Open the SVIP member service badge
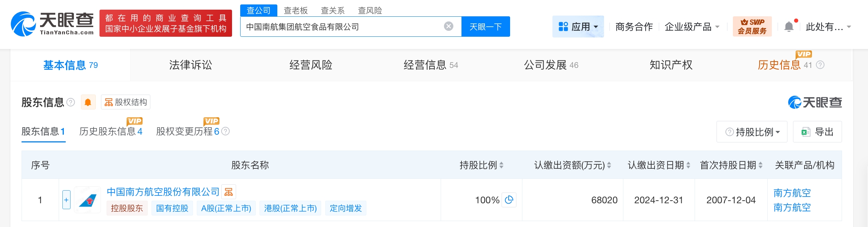Image resolution: width=868 pixels, height=227 pixels. point(752,27)
